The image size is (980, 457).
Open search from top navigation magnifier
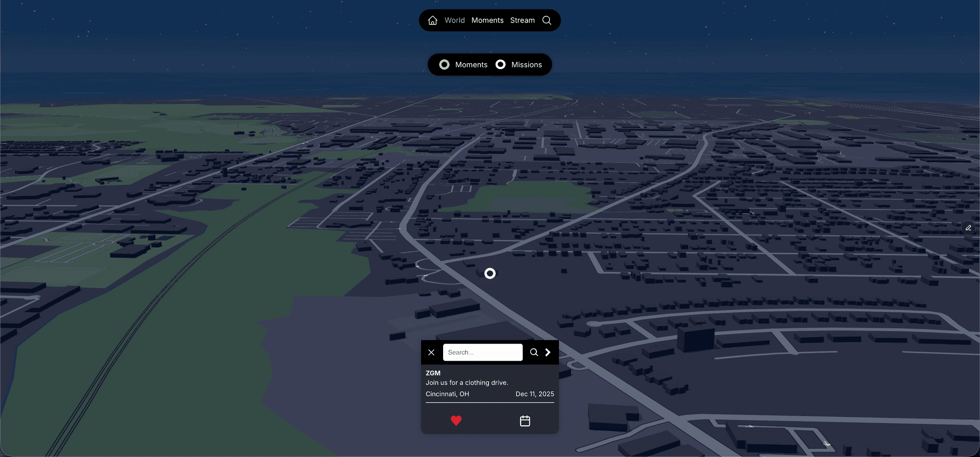pos(547,20)
